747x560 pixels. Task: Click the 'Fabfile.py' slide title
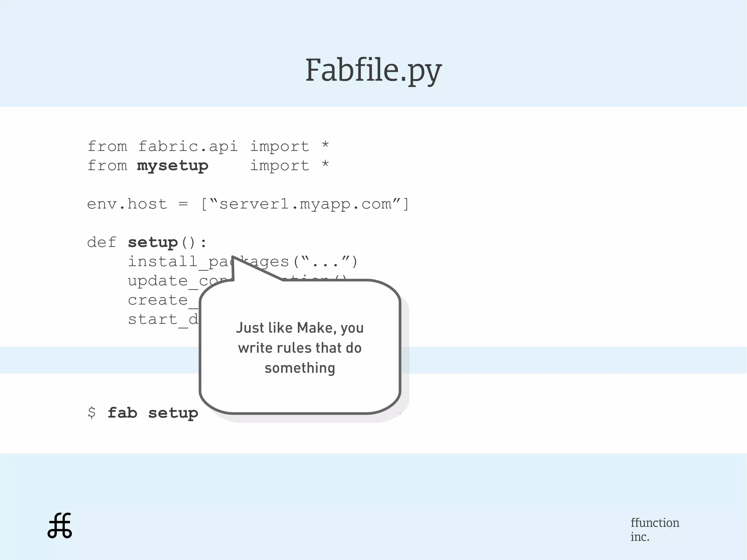point(373,70)
